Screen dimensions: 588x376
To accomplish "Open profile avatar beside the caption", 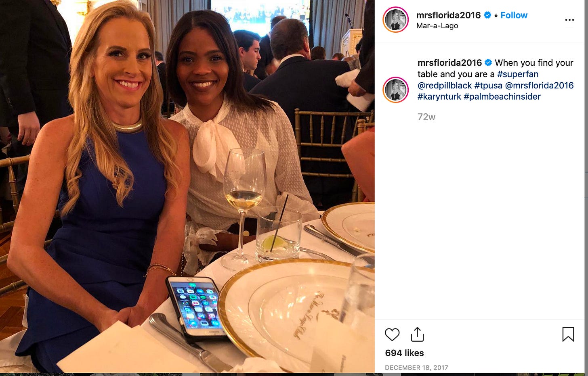I will pyautogui.click(x=395, y=90).
